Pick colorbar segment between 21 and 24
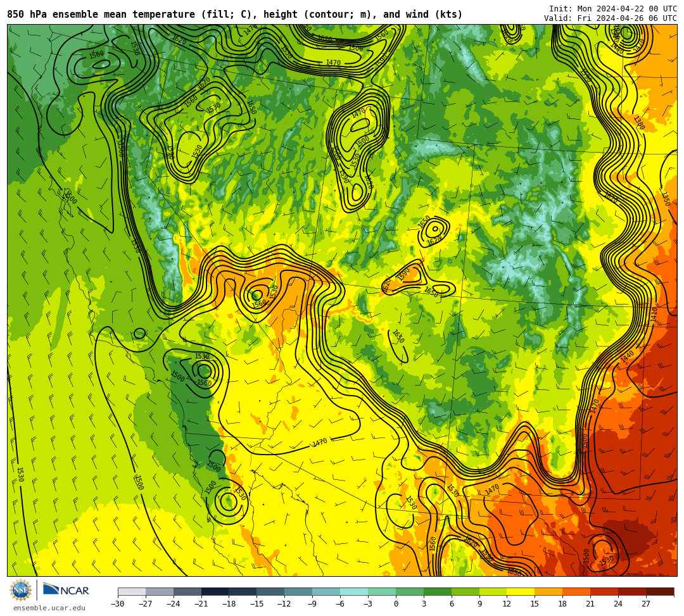This screenshot has width=684, height=616. (x=605, y=591)
